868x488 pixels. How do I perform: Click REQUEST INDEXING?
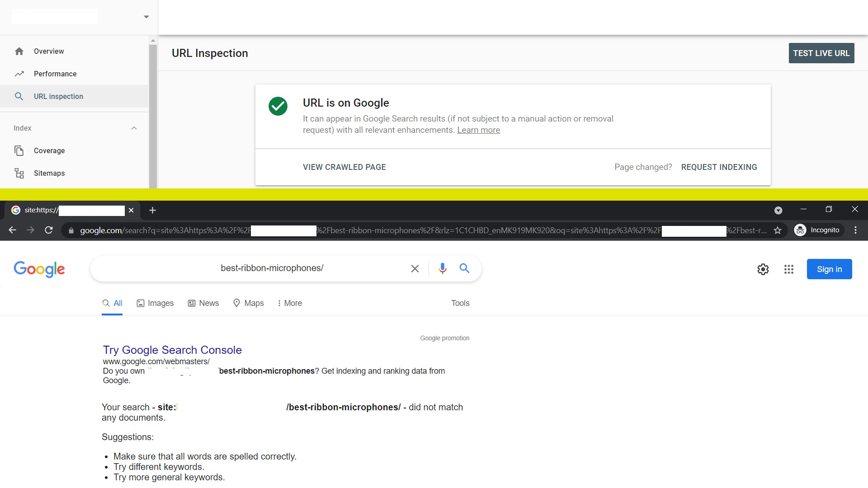(719, 167)
